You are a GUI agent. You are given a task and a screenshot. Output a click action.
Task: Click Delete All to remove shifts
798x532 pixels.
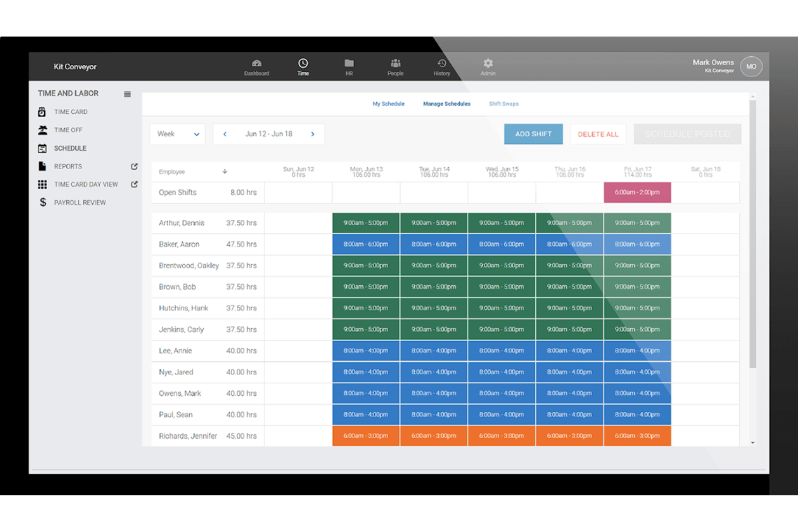coord(598,134)
